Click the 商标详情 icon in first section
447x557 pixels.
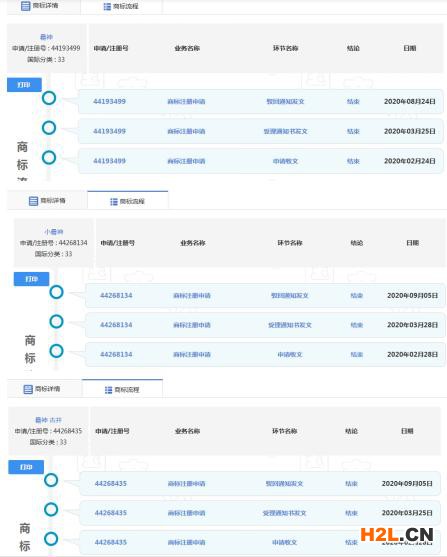click(x=26, y=6)
